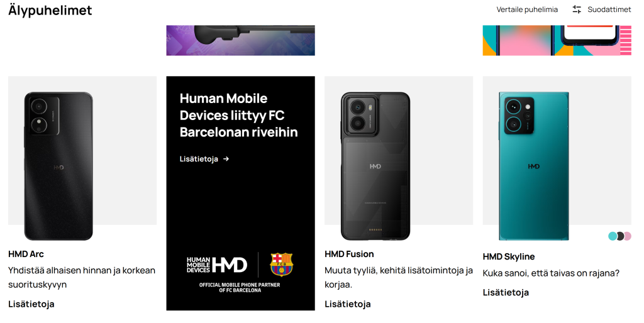Open the teal HMD Skyline phone image
The height and width of the screenshot is (323, 644).
pyautogui.click(x=534, y=167)
